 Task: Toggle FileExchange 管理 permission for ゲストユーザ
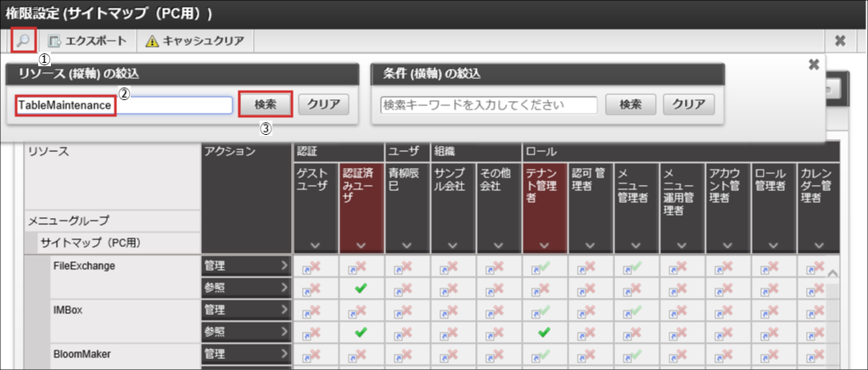[x=316, y=266]
